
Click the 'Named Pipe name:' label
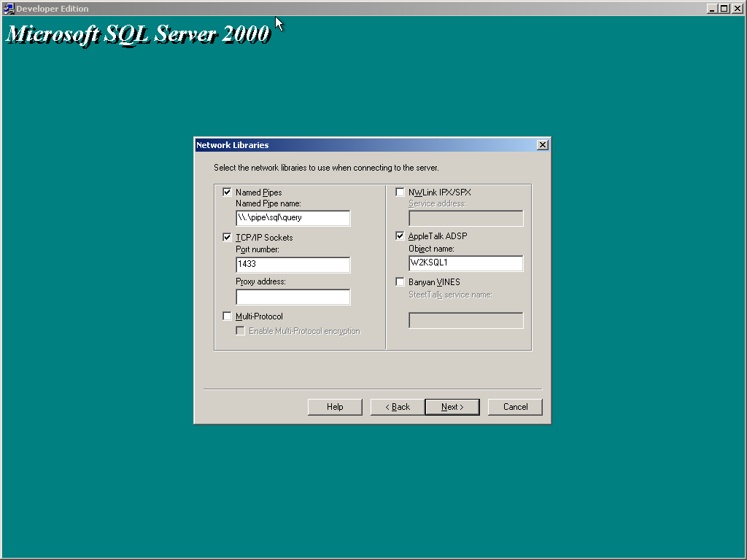point(268,204)
